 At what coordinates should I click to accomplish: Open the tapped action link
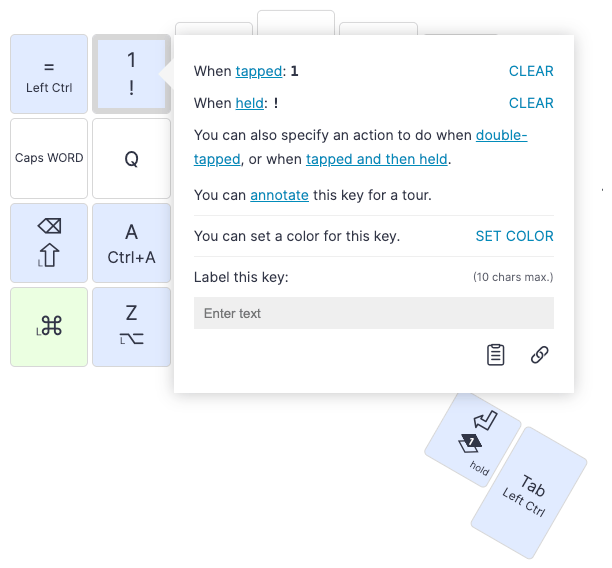[x=258, y=71]
